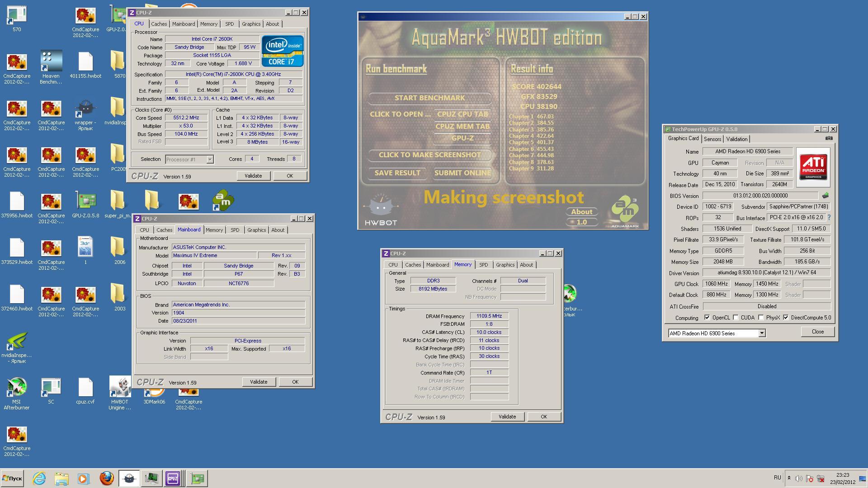This screenshot has height=488, width=868.
Task: Click the Core Speed value field
Action: pyautogui.click(x=186, y=117)
